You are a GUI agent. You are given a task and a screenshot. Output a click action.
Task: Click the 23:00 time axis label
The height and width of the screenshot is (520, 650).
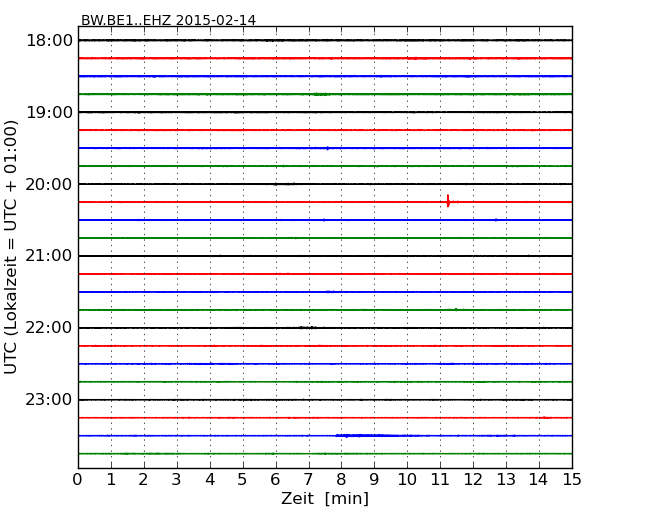pyautogui.click(x=49, y=400)
